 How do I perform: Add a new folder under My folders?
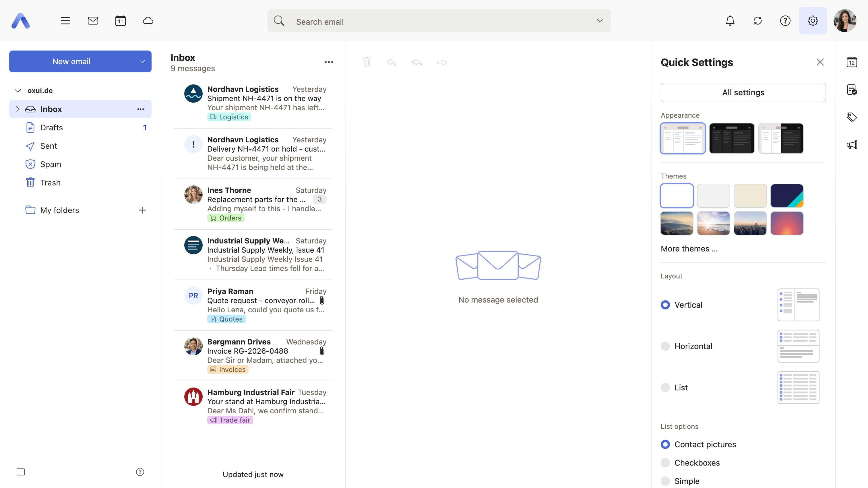(x=142, y=210)
